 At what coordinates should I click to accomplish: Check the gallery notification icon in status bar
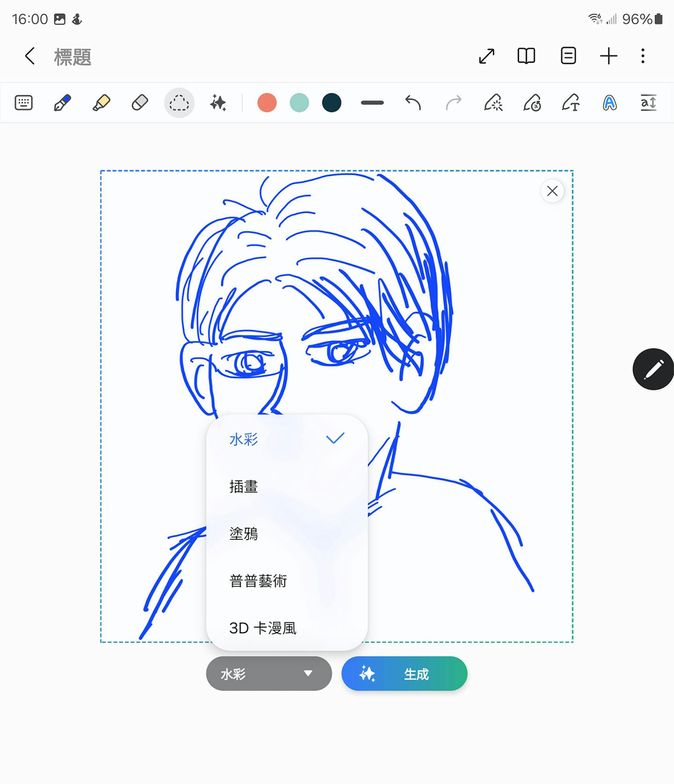click(x=60, y=19)
